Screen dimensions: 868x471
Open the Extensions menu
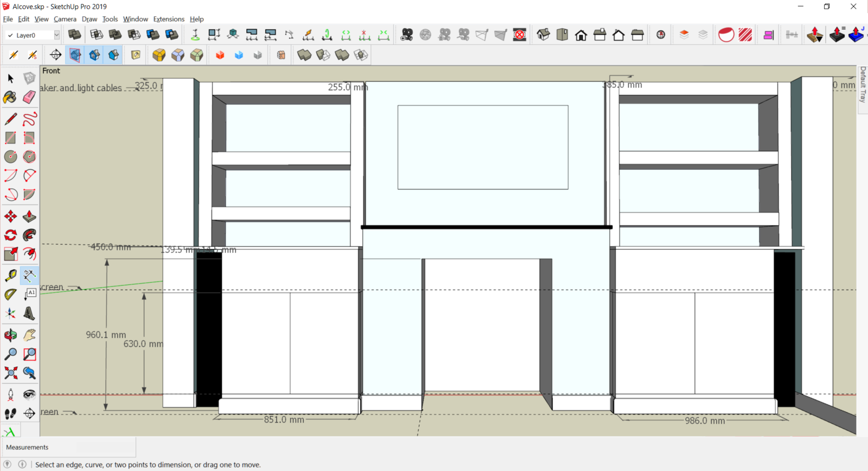pyautogui.click(x=168, y=19)
